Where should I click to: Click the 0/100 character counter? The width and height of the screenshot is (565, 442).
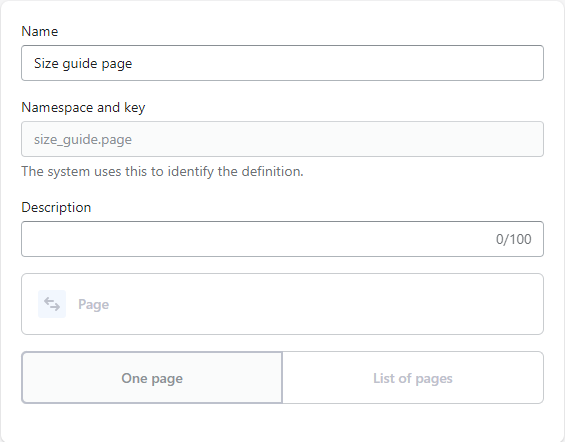point(513,239)
